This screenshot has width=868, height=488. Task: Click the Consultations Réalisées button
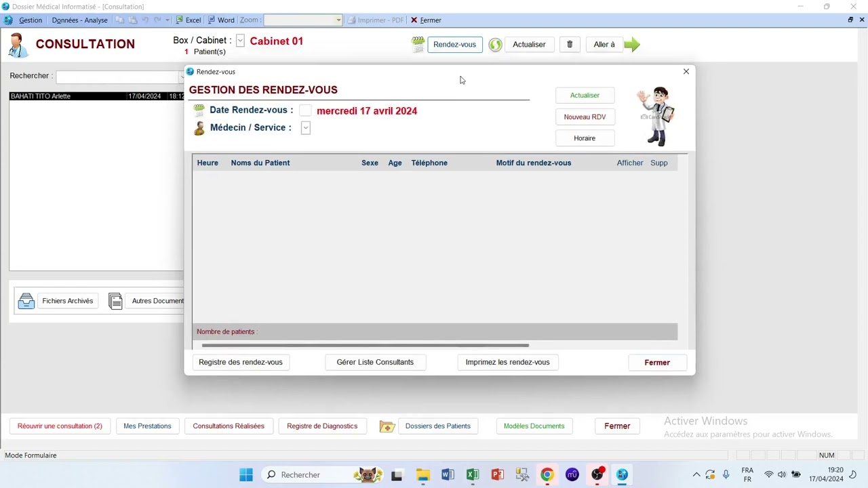click(x=229, y=426)
